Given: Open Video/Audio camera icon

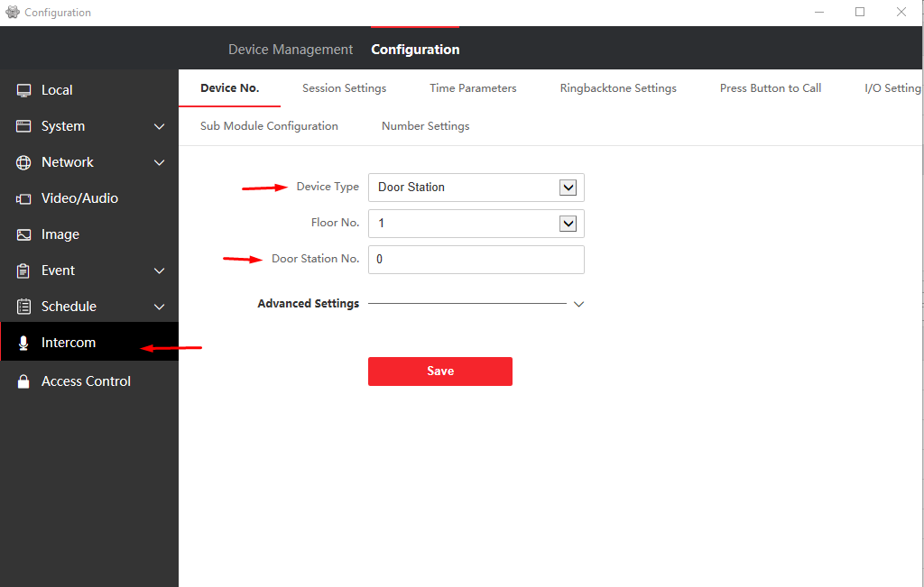Looking at the screenshot, I should pos(23,199).
